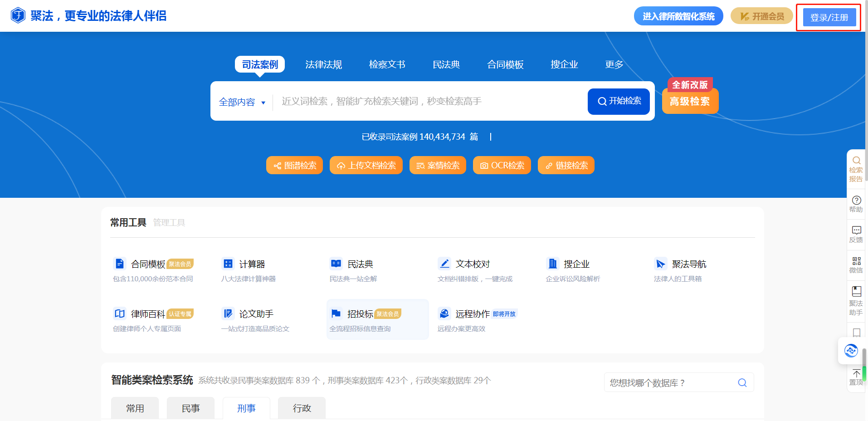
Task: Switch to 管理工具 tab
Action: tap(169, 222)
